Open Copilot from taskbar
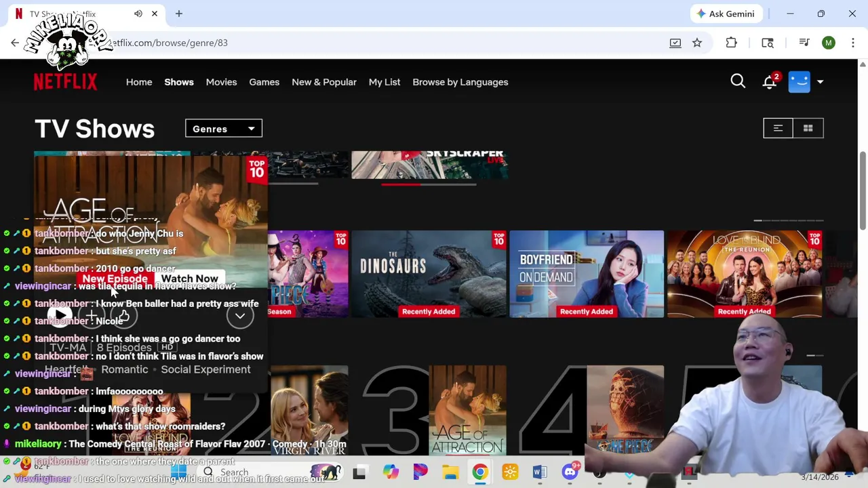The width and height of the screenshot is (868, 488). (x=391, y=472)
